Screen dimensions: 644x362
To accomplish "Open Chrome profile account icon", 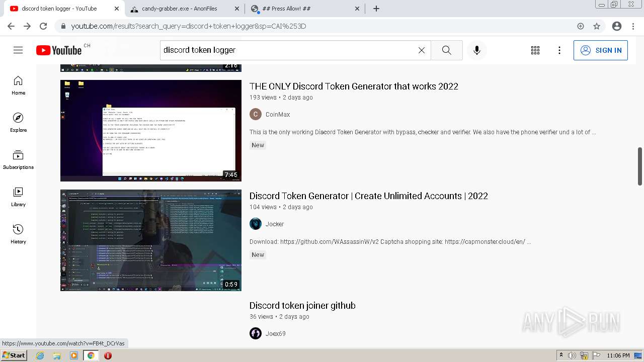I will tap(617, 26).
